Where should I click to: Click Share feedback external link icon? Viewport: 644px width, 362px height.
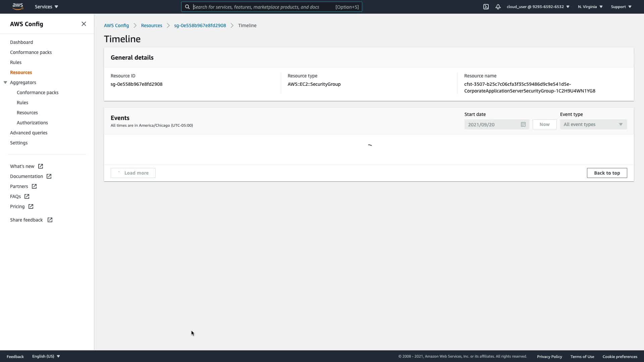[x=50, y=220]
